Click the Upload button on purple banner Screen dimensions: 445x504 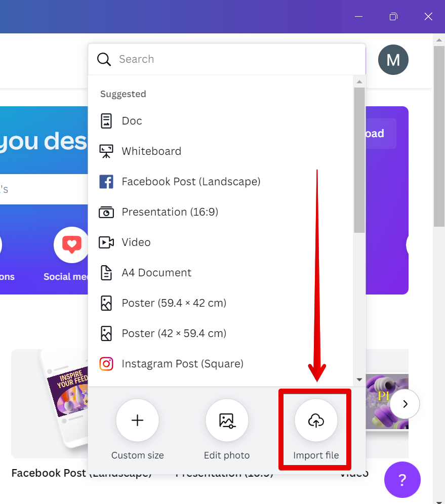[x=381, y=134]
